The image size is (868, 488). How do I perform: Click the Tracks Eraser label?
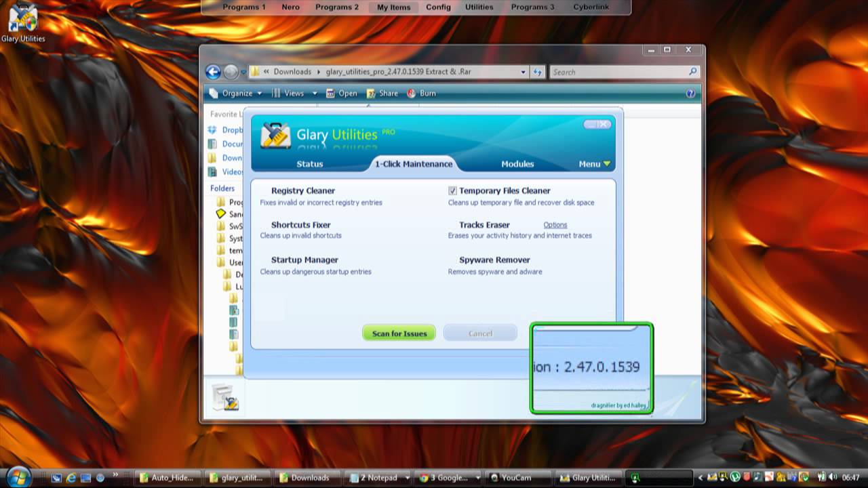484,225
